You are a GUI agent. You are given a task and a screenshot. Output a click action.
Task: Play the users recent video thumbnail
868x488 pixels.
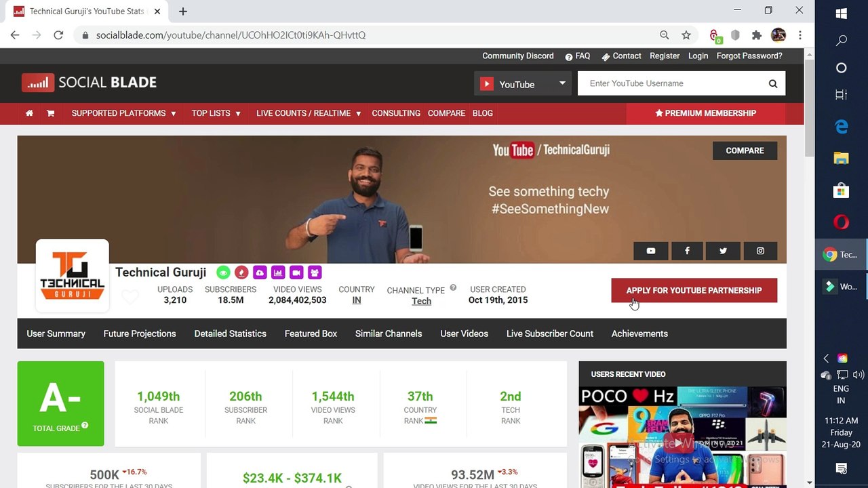point(682,436)
